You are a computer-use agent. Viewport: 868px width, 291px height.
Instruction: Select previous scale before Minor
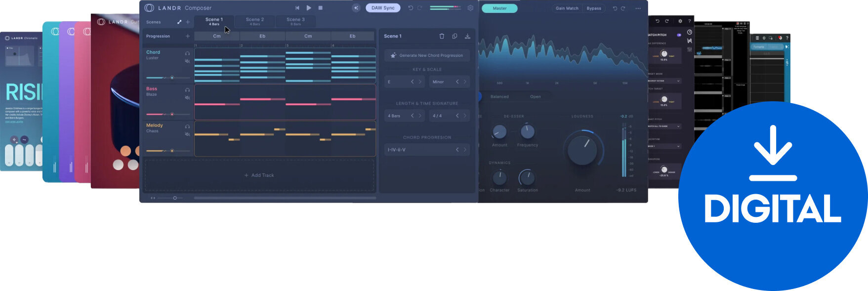pos(457,82)
